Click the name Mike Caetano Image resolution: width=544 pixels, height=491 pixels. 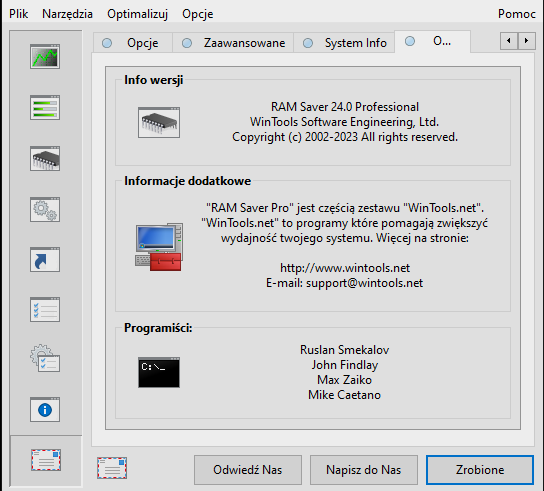click(345, 395)
